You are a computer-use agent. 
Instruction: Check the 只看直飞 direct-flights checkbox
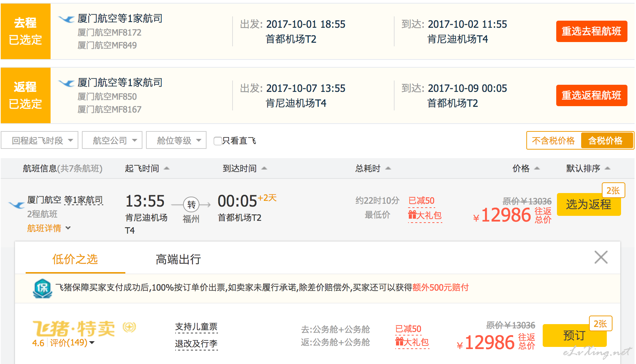coord(218,141)
